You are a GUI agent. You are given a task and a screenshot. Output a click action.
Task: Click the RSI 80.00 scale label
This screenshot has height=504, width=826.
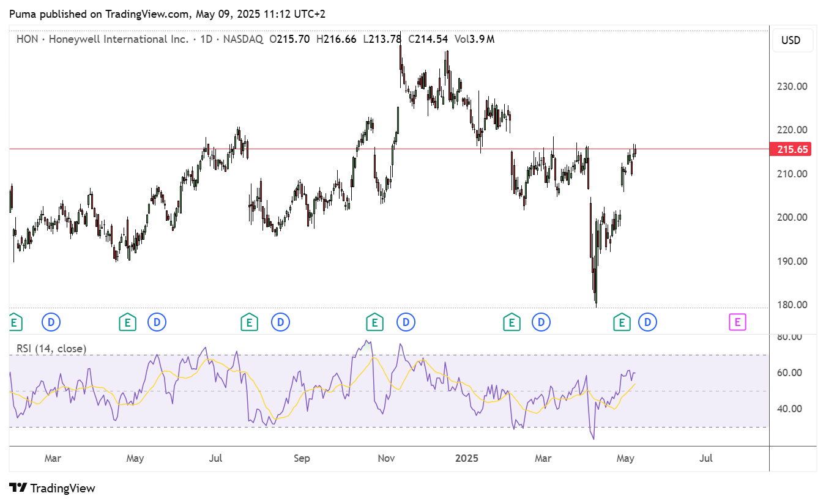pyautogui.click(x=791, y=336)
